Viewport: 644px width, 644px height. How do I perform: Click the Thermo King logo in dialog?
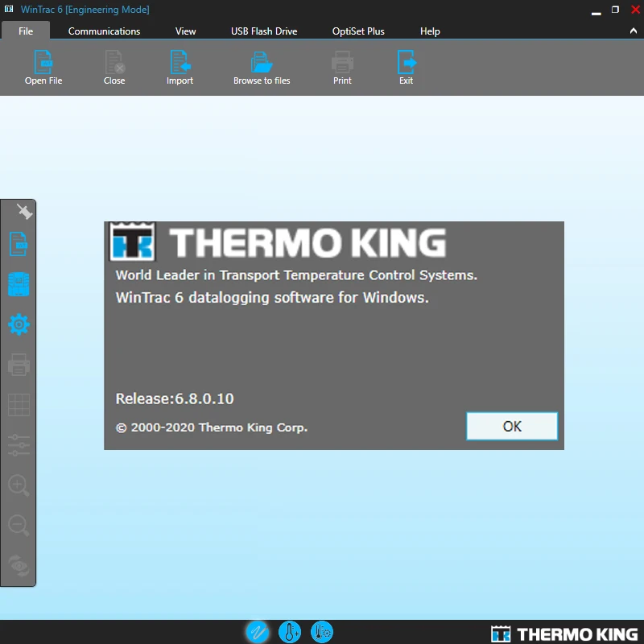click(278, 242)
